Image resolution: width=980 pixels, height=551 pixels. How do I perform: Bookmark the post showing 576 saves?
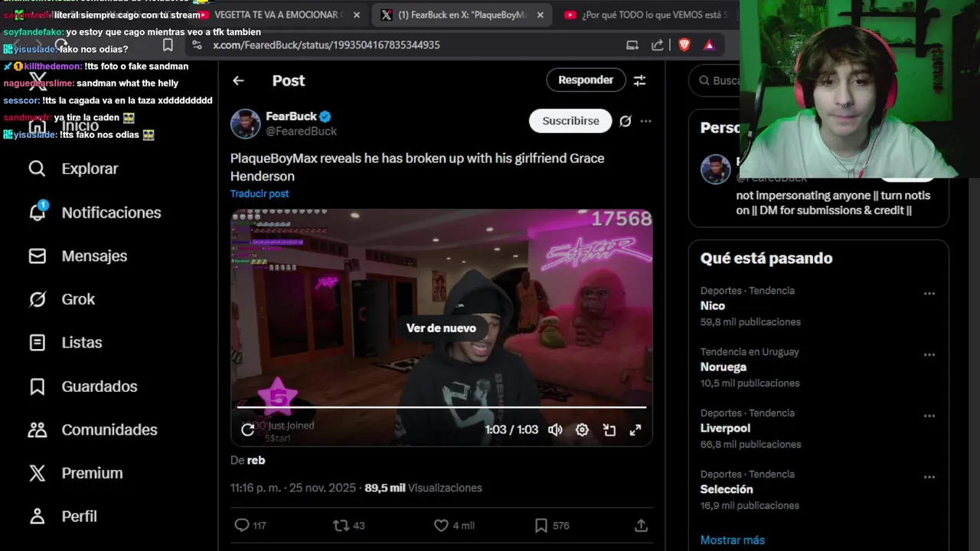[x=541, y=525]
